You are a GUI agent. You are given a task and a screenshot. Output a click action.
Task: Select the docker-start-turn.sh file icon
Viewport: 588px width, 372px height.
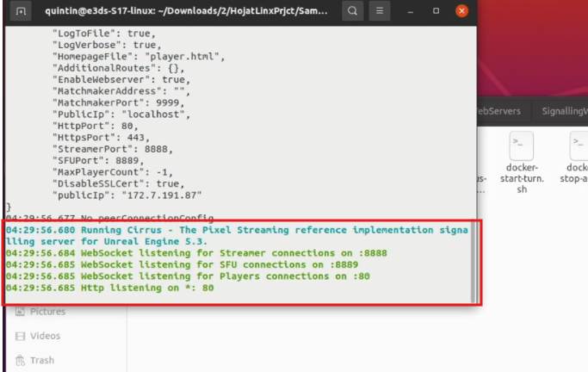point(522,143)
